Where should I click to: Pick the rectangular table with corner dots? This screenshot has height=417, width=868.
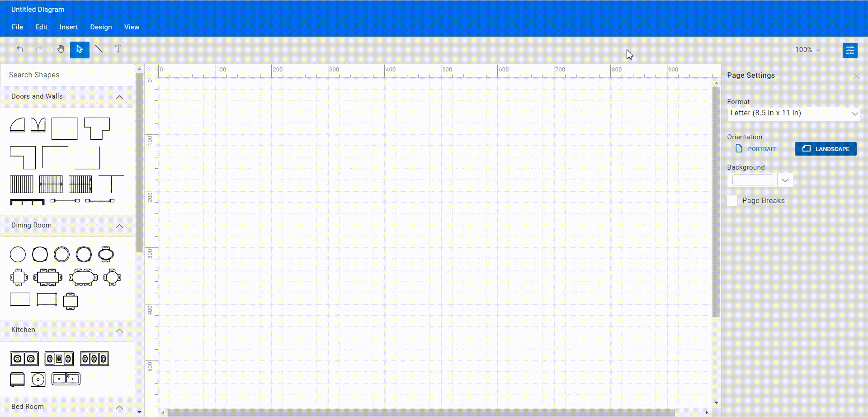(x=47, y=299)
